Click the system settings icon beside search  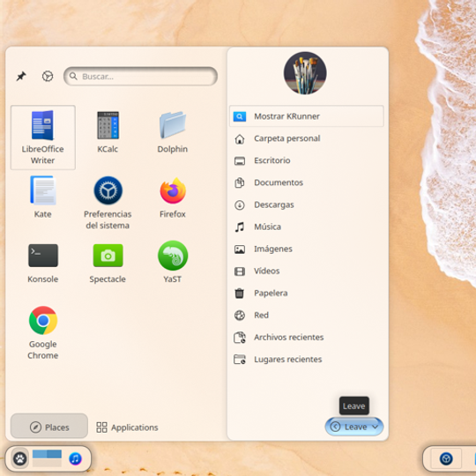pyautogui.click(x=48, y=76)
